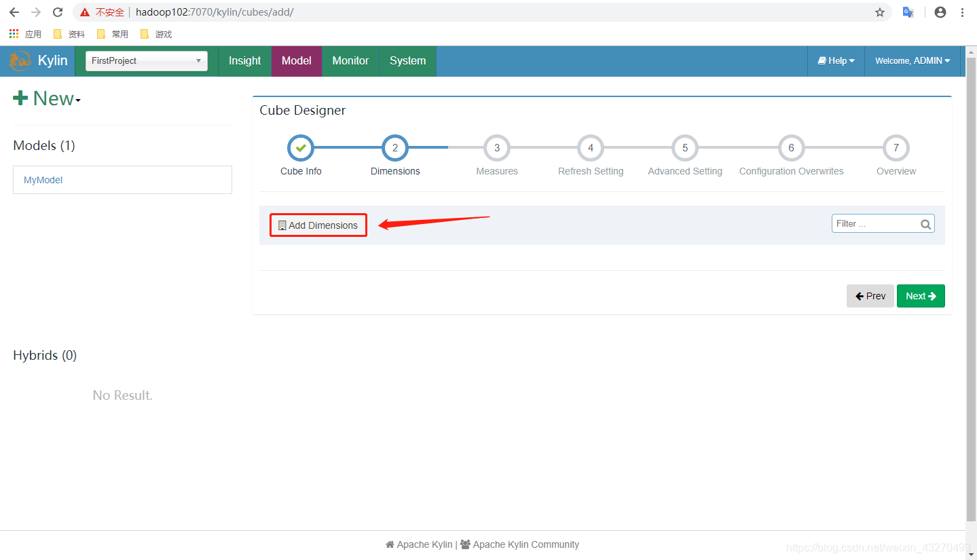
Task: Click the Cube Info step label
Action: (x=301, y=171)
